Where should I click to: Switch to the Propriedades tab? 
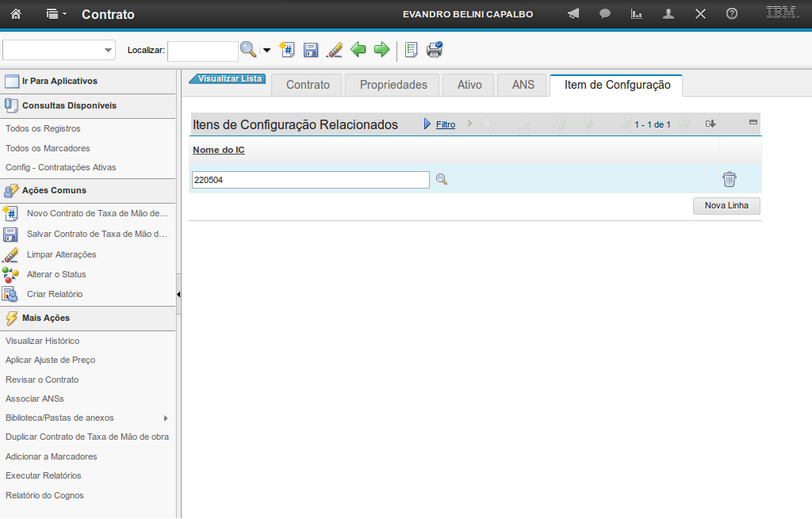click(x=393, y=85)
